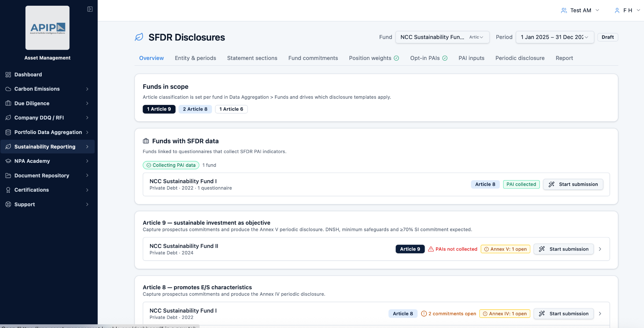Open the Period date range dropdown
Screen dimensions: 644x328
pos(555,37)
